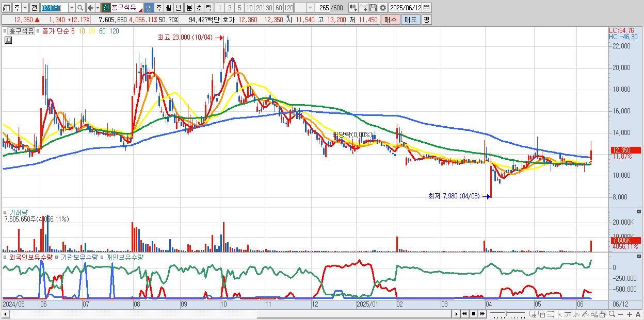Click the eraser with bars icon

594,314
